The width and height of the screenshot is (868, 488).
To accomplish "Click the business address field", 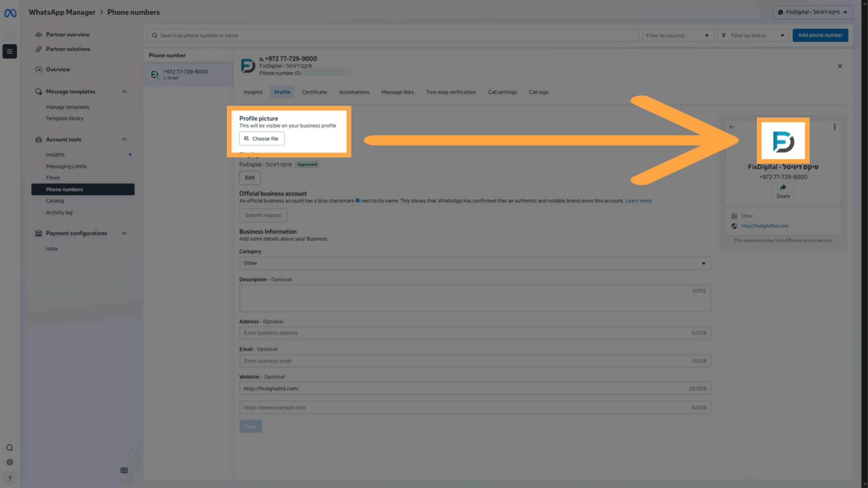I will pyautogui.click(x=475, y=333).
